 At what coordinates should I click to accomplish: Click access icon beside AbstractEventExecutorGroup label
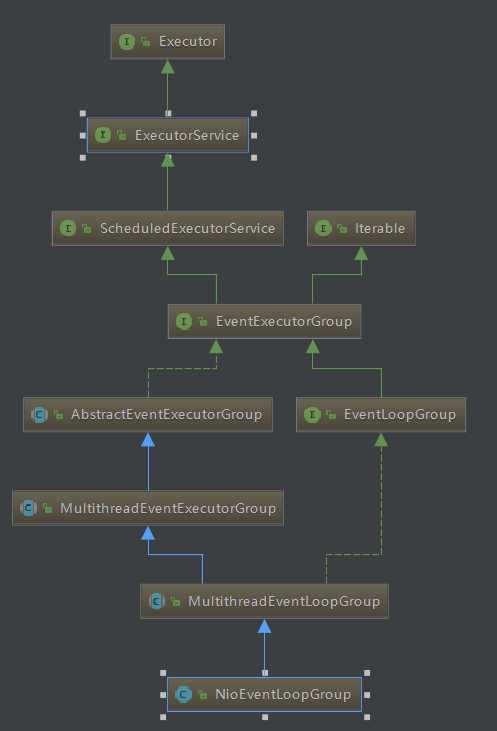58,415
